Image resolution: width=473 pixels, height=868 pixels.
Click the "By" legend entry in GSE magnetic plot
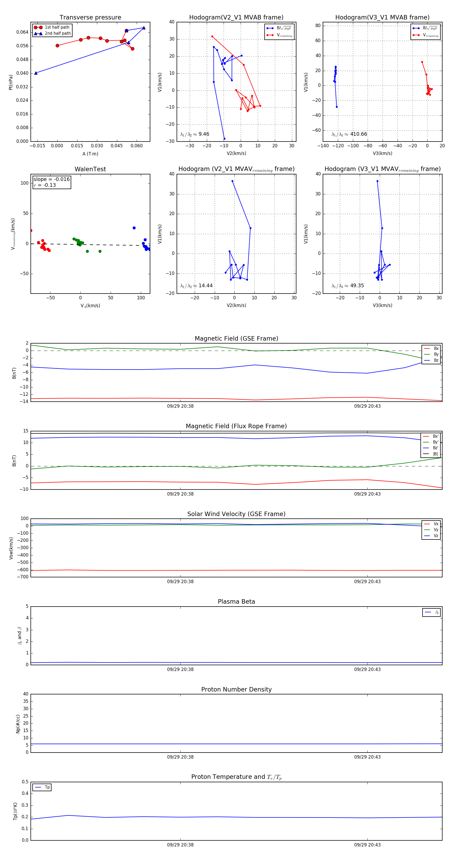(431, 354)
